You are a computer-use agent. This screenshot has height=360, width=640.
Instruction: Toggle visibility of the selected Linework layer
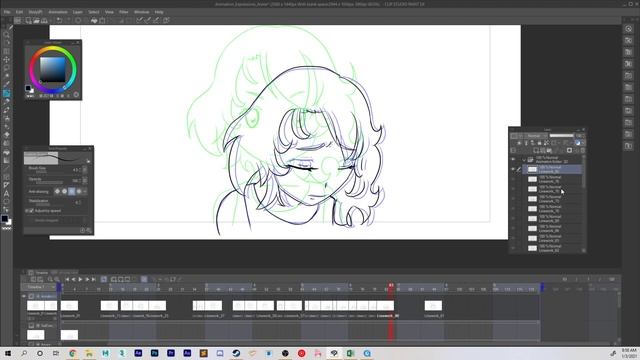coord(513,169)
